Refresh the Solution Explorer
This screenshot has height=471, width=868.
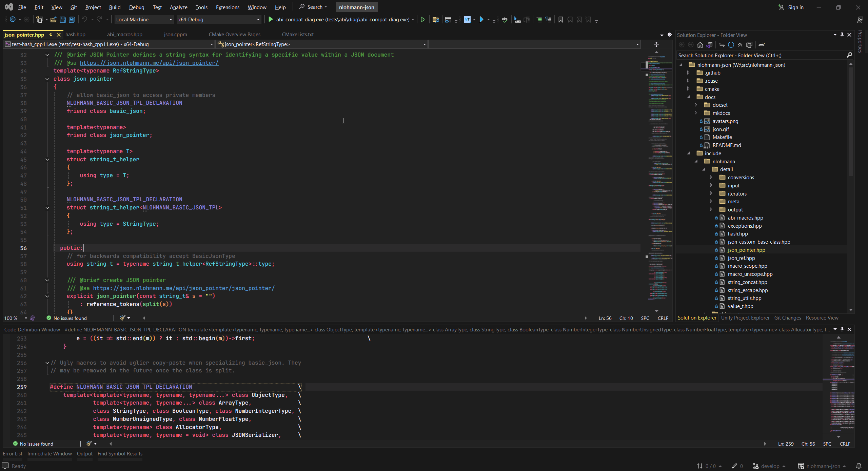(x=731, y=44)
